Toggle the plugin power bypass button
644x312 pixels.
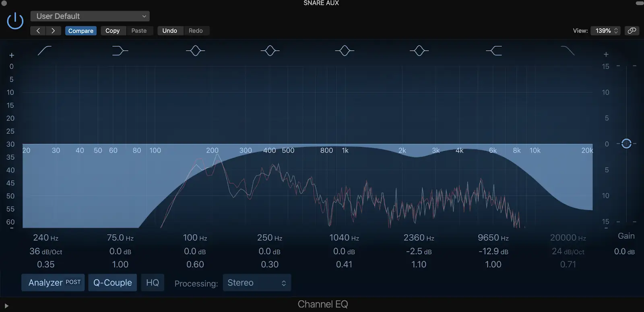[15, 21]
